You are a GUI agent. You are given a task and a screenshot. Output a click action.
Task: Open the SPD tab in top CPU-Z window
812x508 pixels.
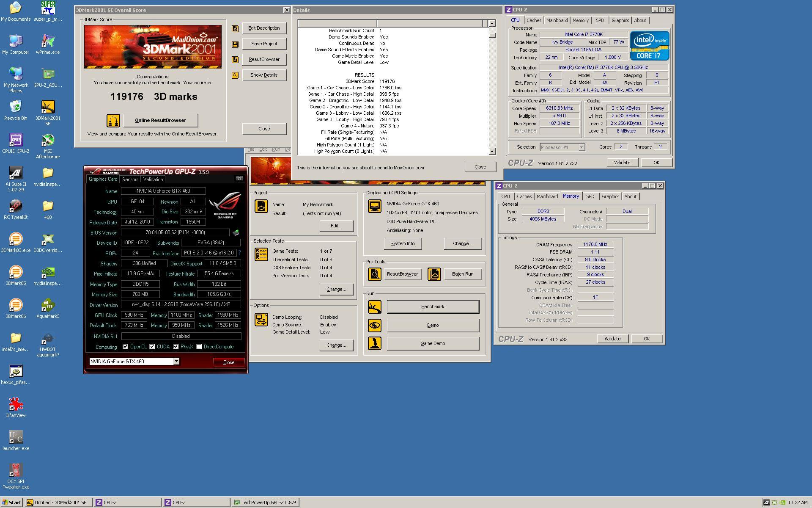coord(600,20)
